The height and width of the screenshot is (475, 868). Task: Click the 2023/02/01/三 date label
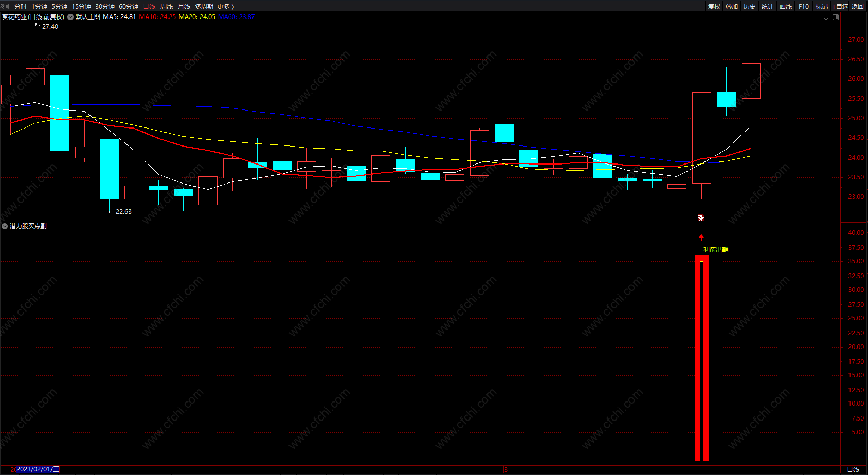38,469
